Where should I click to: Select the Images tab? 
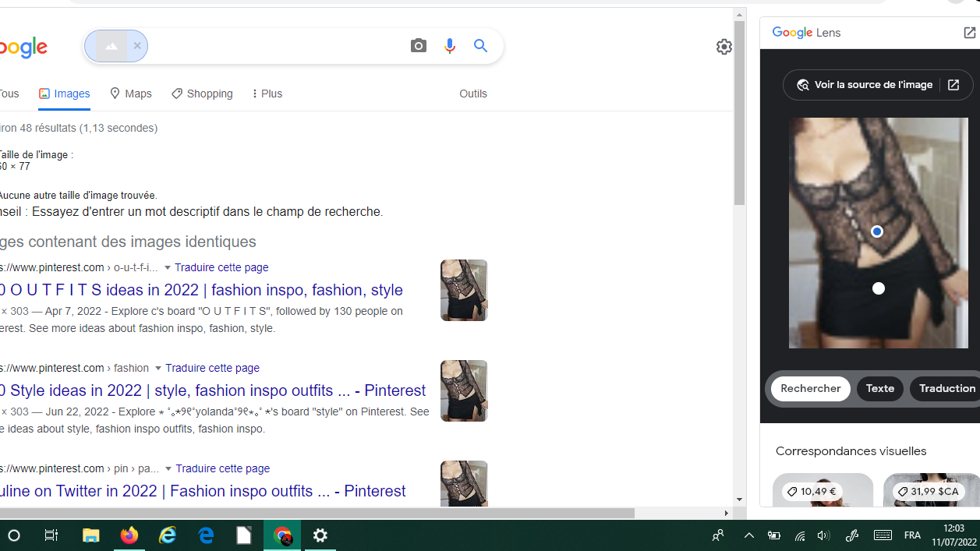(64, 94)
